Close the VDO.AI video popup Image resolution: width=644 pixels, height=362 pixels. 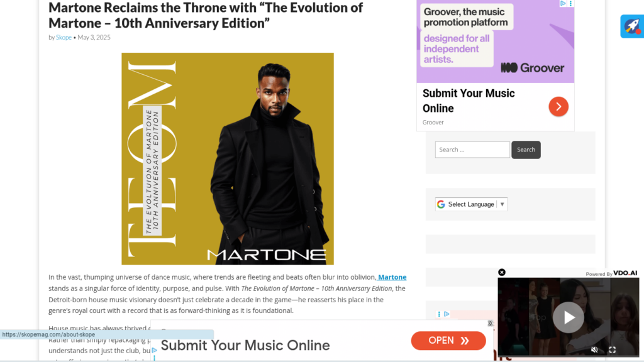pos(502,273)
